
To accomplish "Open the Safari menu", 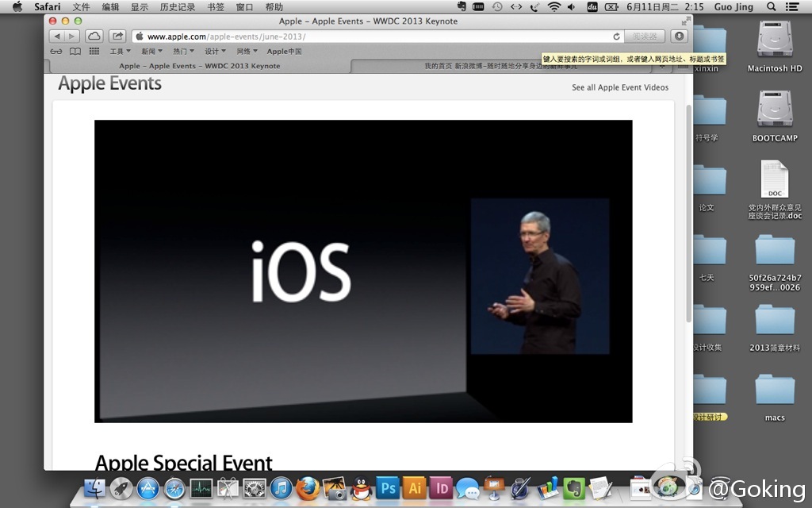I will [47, 6].
